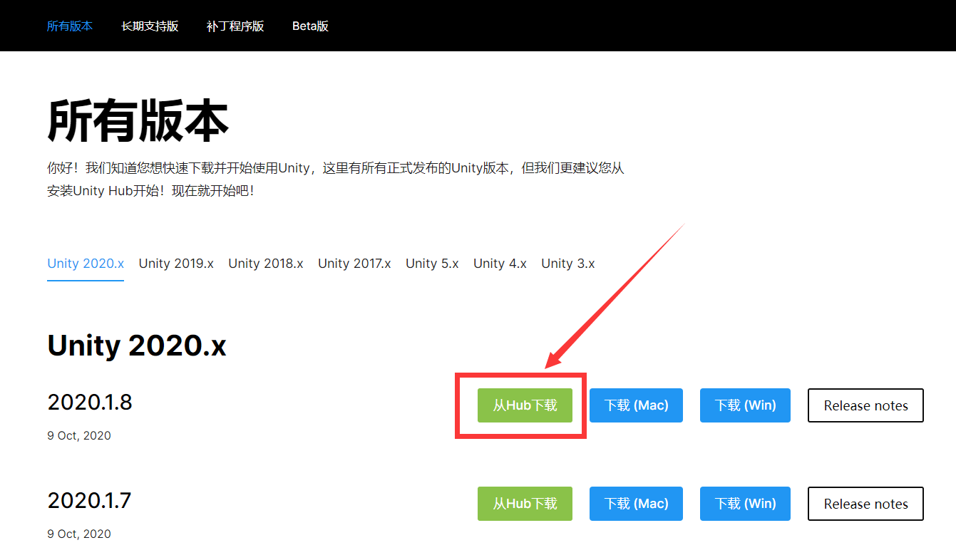Open the 所有版本 nav item in the top bar

(70, 26)
